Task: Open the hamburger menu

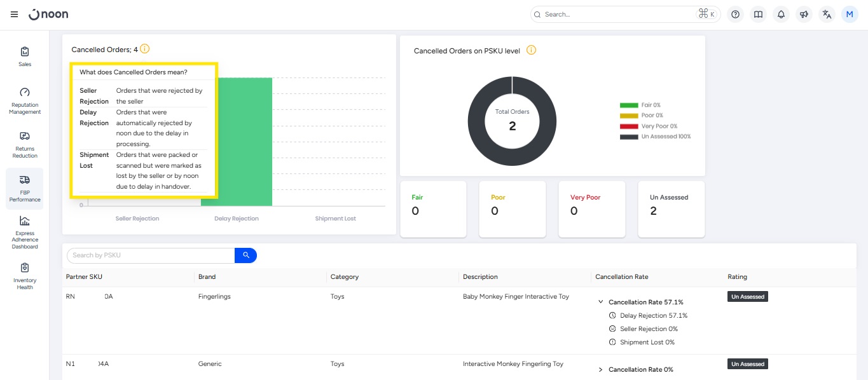Action: click(x=14, y=14)
